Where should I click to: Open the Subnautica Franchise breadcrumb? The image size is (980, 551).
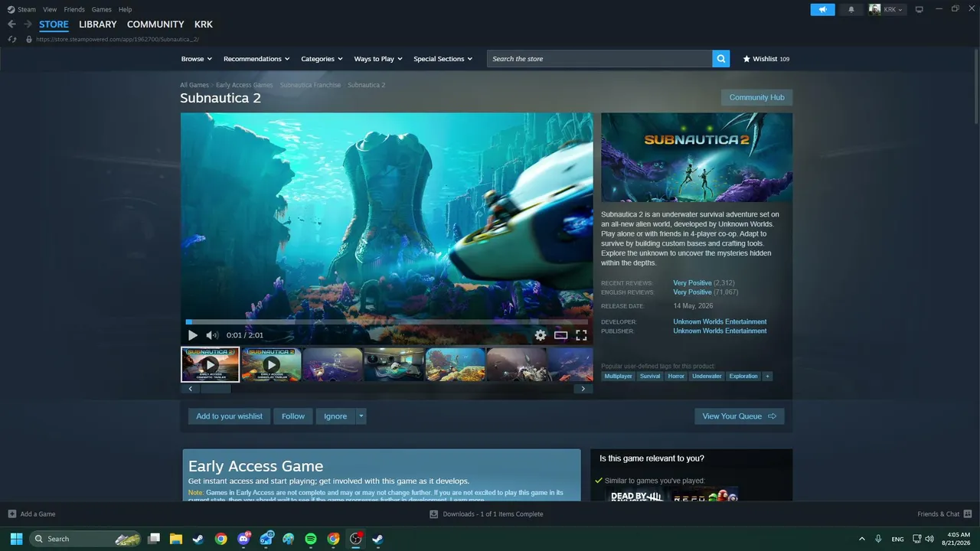click(x=310, y=85)
